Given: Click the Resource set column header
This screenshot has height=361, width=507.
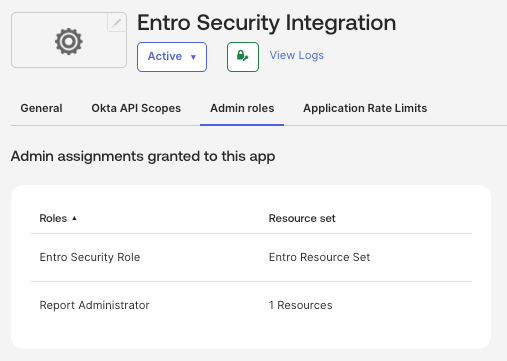Looking at the screenshot, I should tap(302, 218).
